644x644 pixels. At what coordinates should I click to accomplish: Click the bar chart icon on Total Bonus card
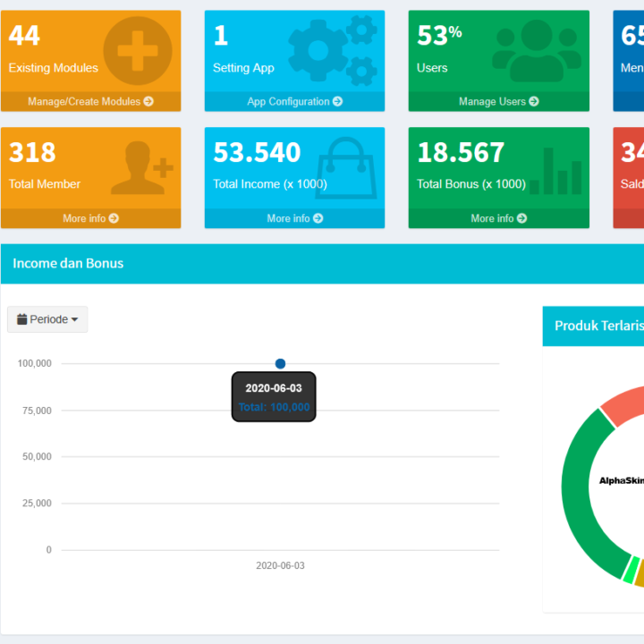555,171
